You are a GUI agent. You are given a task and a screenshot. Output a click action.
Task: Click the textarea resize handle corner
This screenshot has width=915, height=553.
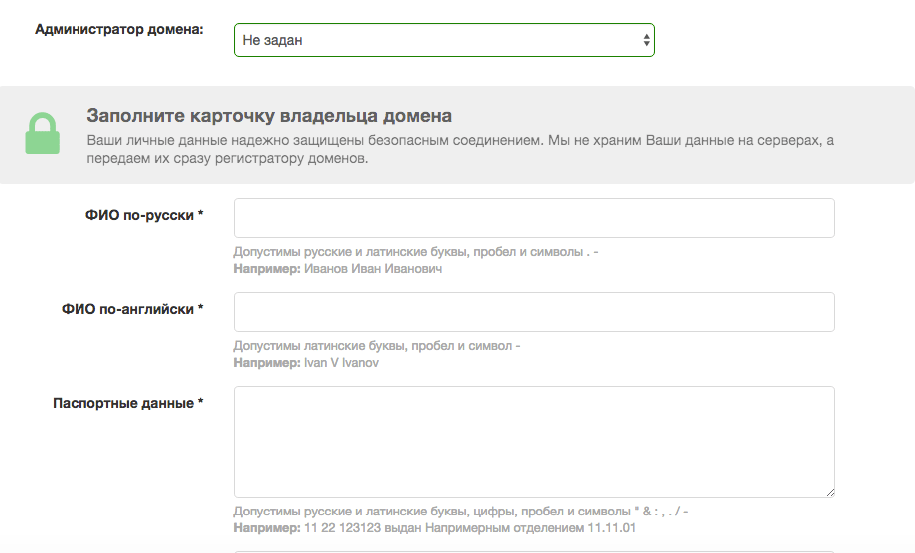(830, 493)
